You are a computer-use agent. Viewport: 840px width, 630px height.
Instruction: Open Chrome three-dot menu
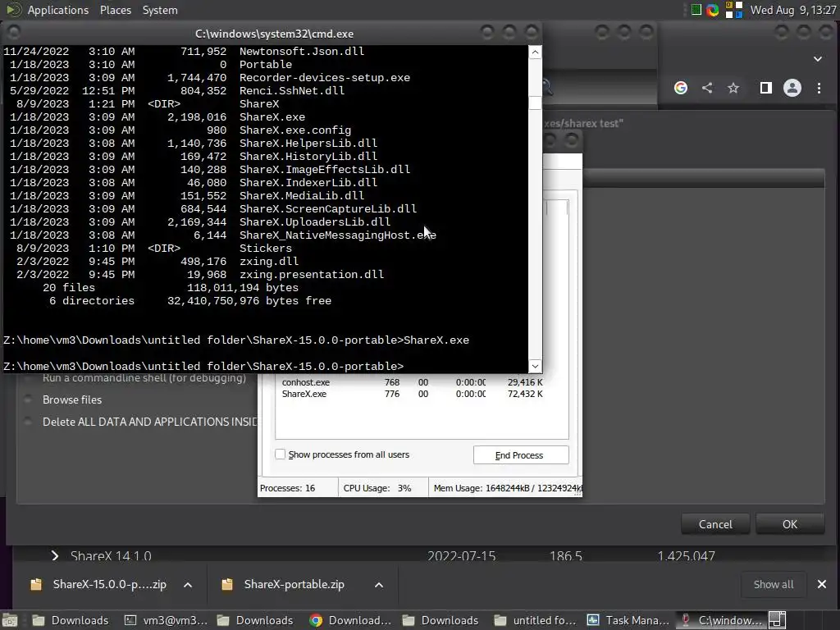819,88
